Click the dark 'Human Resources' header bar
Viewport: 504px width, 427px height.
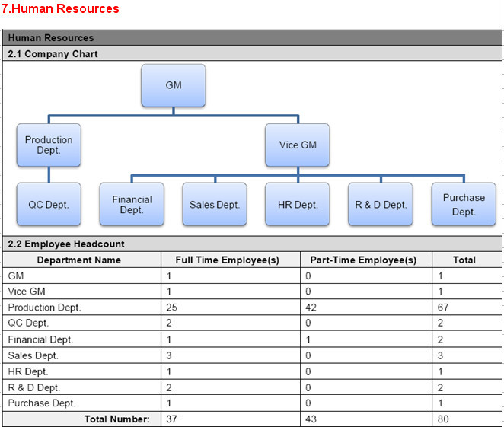252,37
